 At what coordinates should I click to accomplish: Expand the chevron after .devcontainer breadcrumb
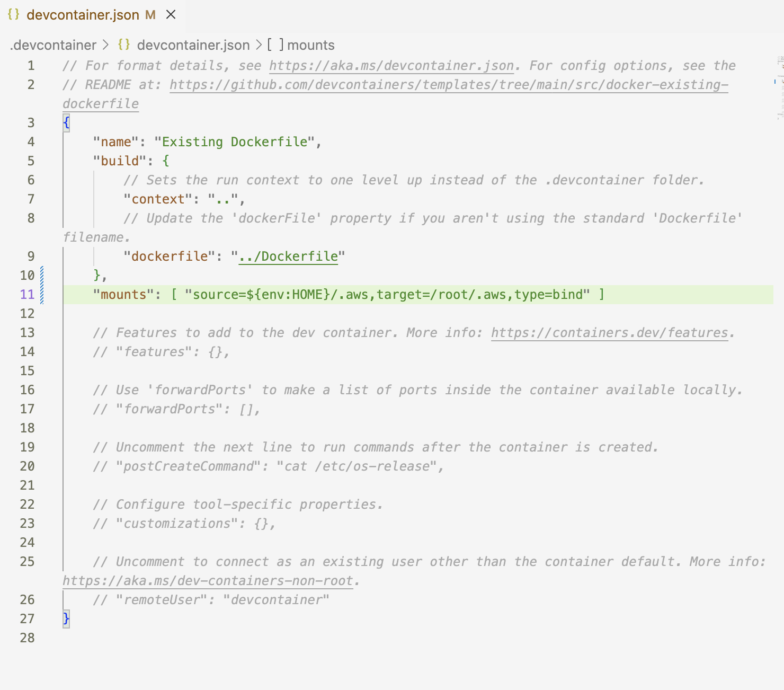point(106,45)
